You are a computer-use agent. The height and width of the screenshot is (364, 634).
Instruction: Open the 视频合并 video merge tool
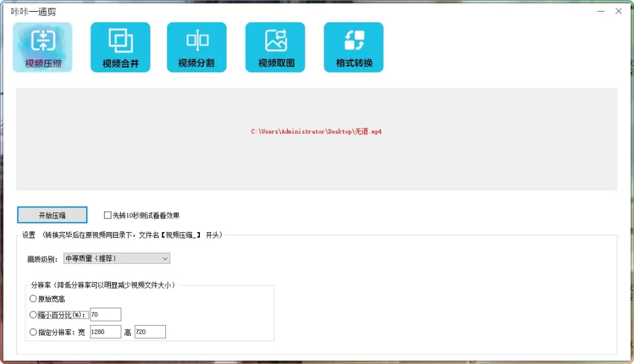tap(121, 47)
